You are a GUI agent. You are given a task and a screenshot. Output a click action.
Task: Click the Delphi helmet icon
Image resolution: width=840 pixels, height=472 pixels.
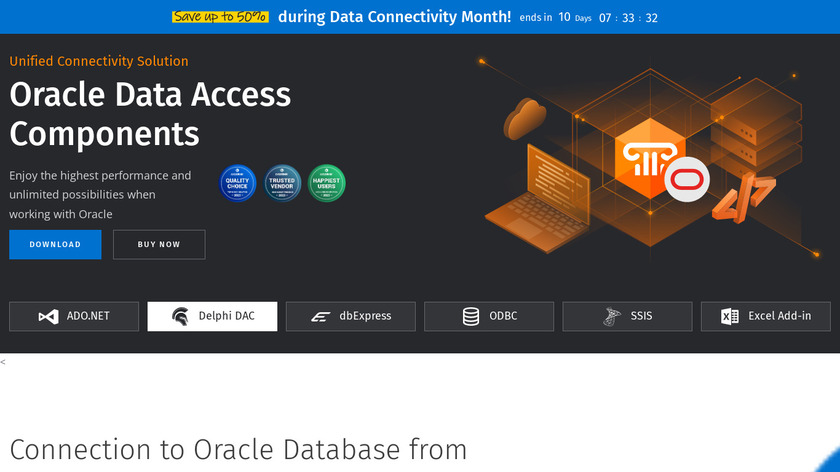tap(180, 317)
